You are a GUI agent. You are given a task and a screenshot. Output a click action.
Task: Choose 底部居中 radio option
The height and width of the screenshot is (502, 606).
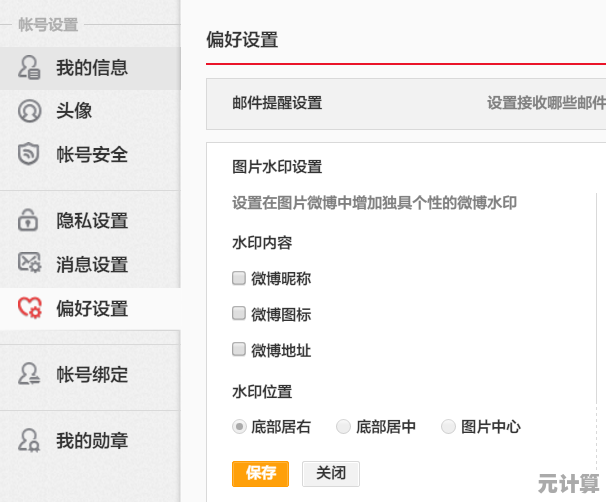tap(344, 426)
